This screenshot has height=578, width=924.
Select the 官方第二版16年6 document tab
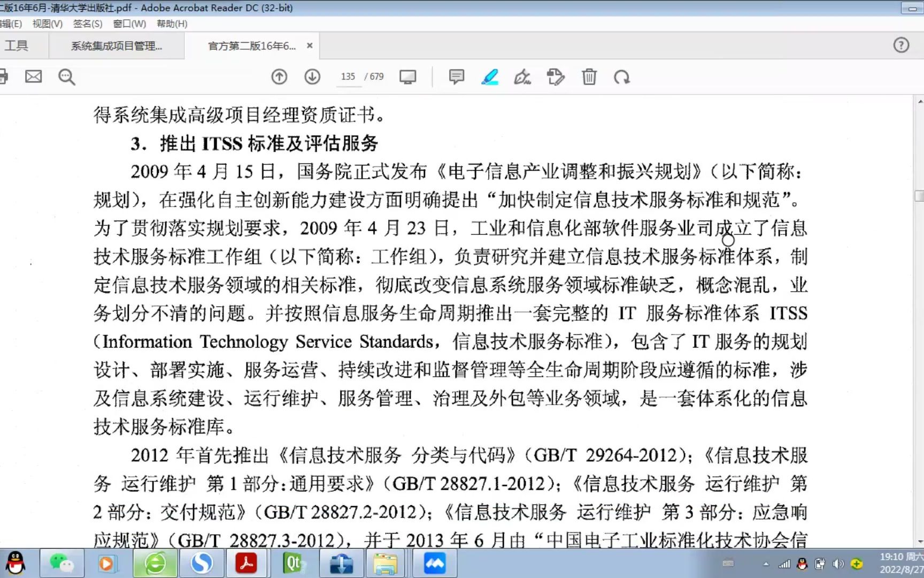(x=251, y=46)
